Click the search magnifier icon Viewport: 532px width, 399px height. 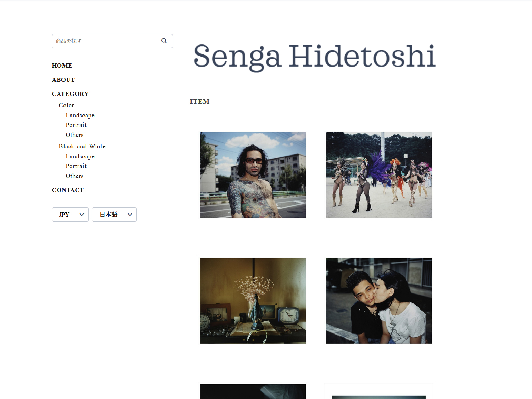[164, 41]
